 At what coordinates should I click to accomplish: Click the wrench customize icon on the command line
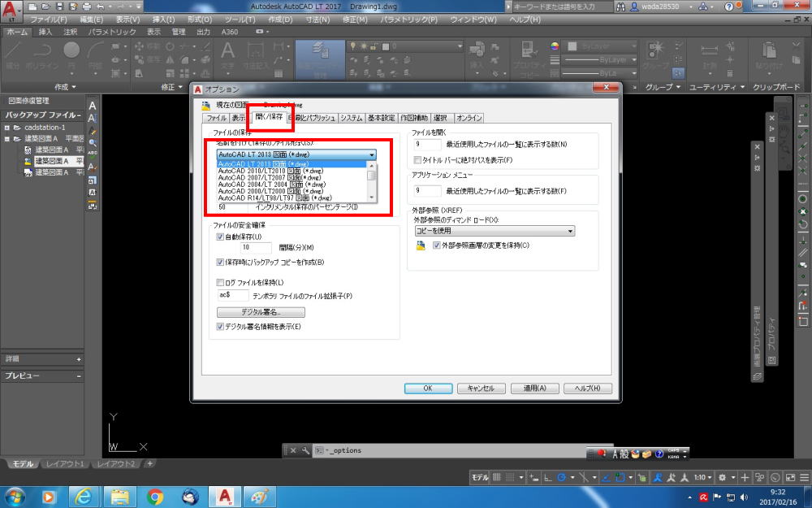pos(305,450)
